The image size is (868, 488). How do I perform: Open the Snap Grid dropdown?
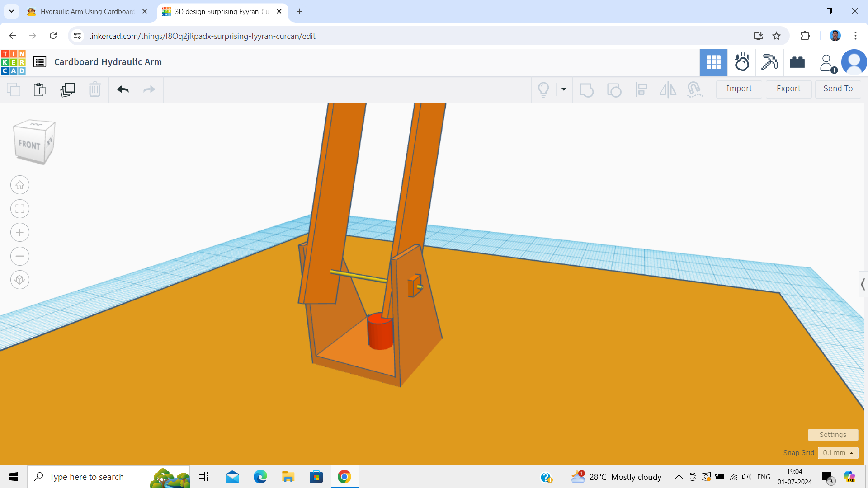[838, 453]
